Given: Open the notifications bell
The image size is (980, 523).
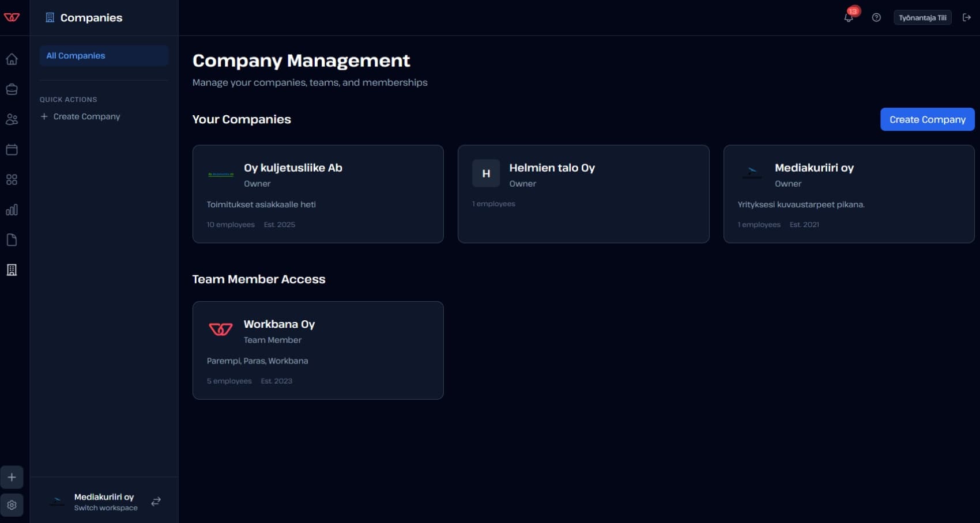Looking at the screenshot, I should [849, 17].
